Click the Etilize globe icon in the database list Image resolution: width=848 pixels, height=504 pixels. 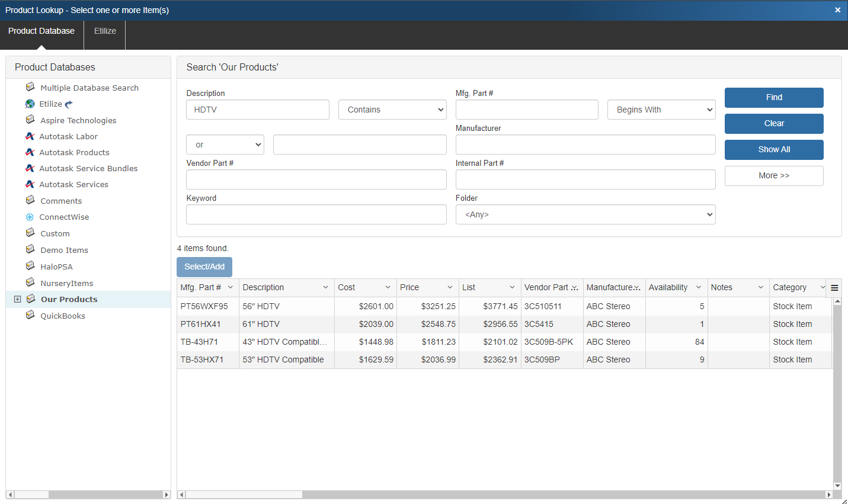pos(30,104)
